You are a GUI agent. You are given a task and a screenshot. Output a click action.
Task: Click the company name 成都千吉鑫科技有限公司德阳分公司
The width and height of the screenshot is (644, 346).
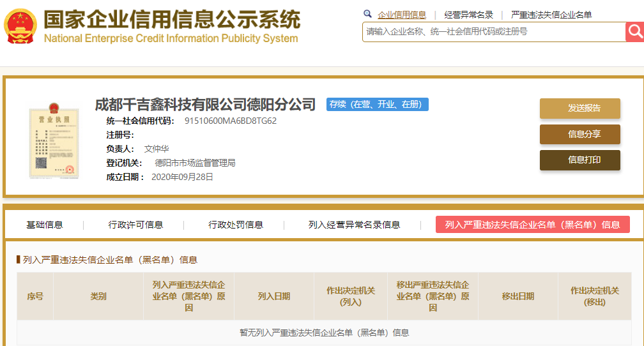pyautogui.click(x=205, y=105)
